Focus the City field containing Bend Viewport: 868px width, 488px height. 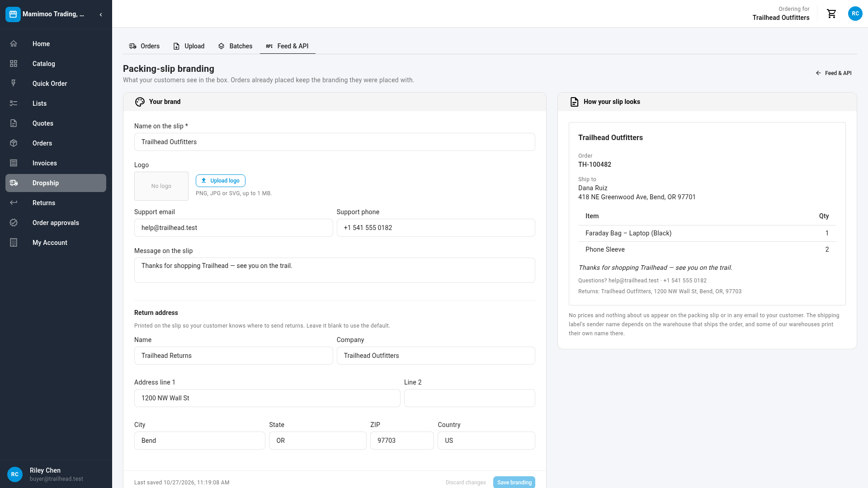tap(200, 441)
